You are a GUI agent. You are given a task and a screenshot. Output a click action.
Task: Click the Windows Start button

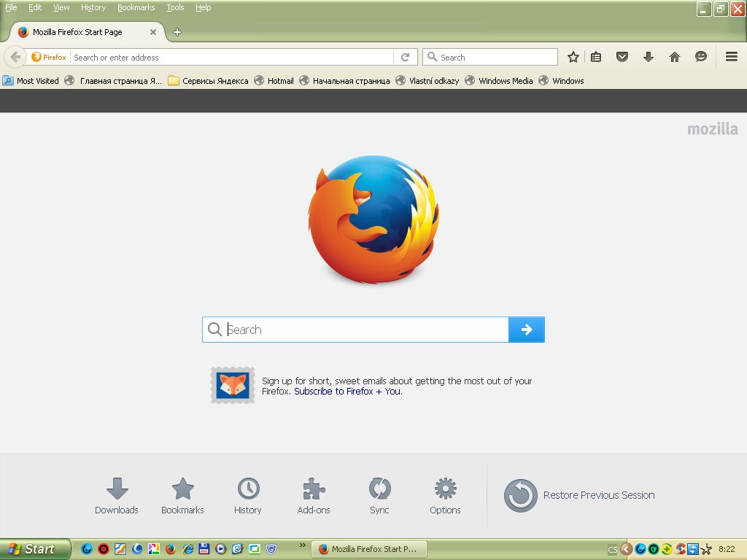point(34,549)
